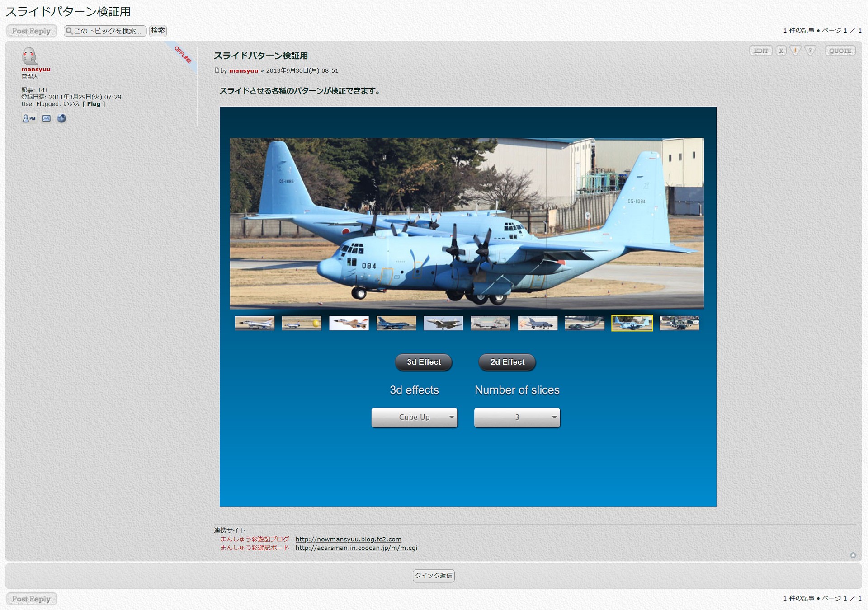
Task: Open the Cube Up 3d effects dropdown
Action: click(414, 417)
